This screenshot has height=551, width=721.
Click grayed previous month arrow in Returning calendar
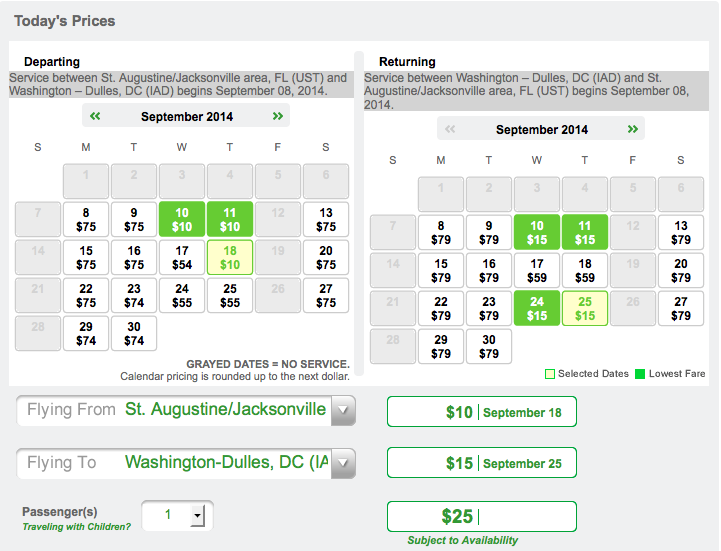tap(450, 129)
